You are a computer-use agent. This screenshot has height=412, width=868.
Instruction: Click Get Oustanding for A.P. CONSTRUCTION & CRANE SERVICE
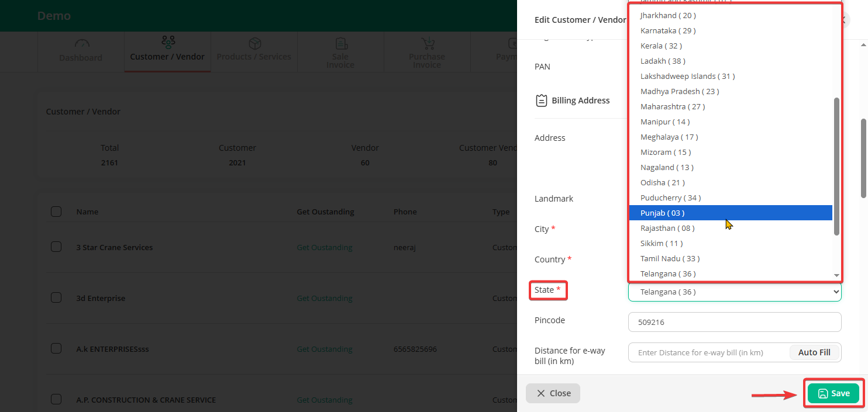coord(325,400)
